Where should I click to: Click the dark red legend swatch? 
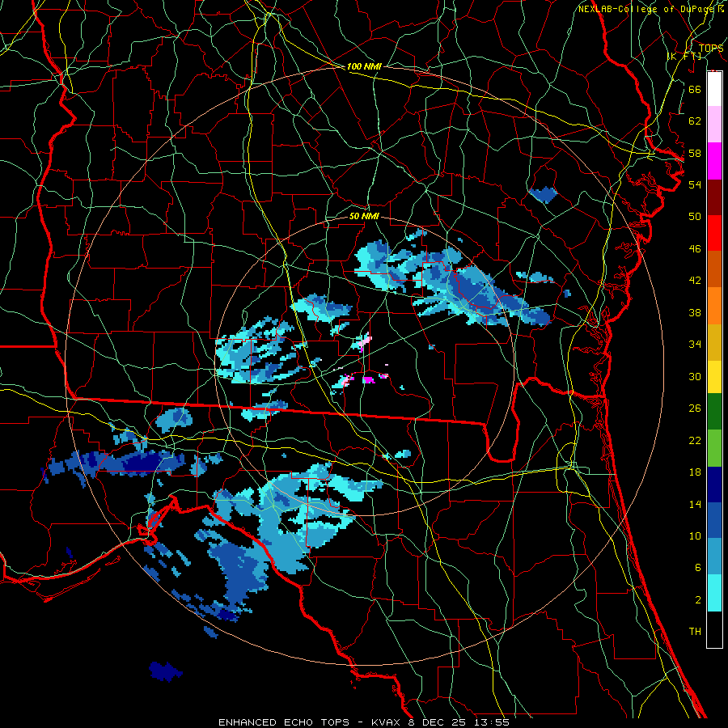pos(714,197)
